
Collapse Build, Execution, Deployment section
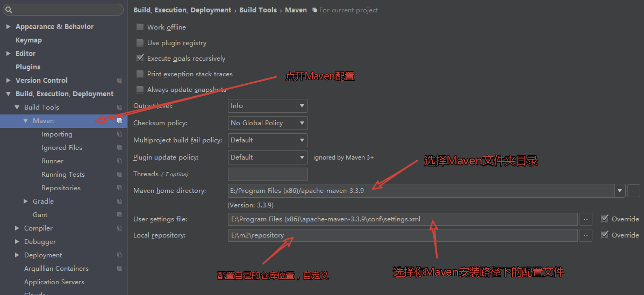8,94
